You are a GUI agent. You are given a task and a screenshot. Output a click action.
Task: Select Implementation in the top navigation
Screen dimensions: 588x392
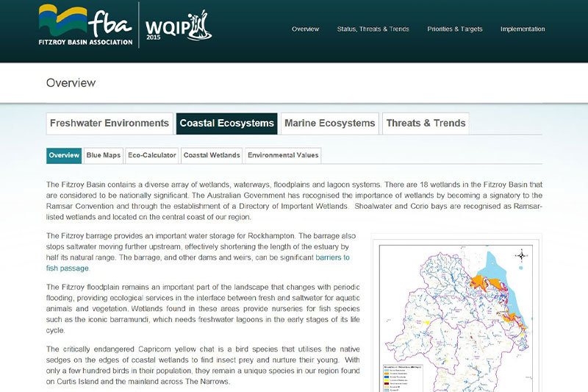click(523, 29)
